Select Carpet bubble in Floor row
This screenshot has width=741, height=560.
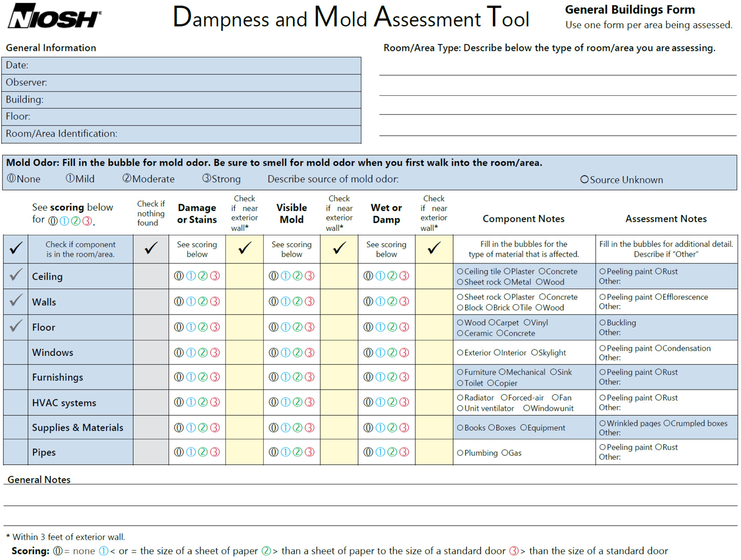[x=492, y=322]
